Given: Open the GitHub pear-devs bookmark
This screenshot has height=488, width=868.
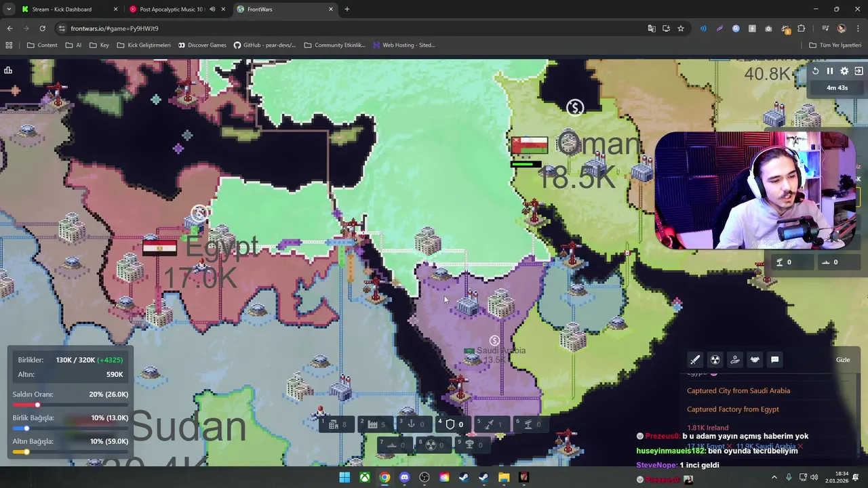Looking at the screenshot, I should point(264,45).
